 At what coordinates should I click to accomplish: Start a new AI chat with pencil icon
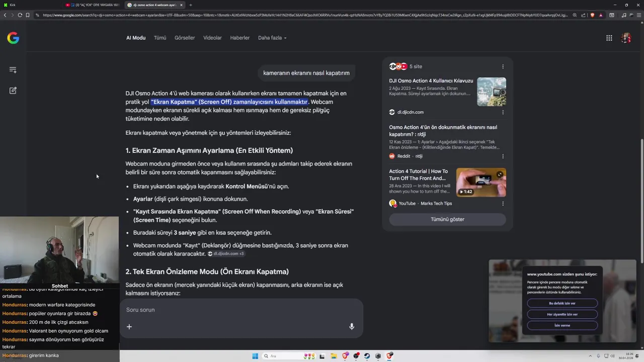click(x=13, y=90)
